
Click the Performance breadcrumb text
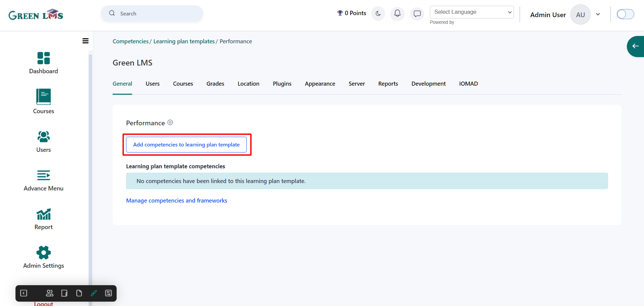coord(236,41)
